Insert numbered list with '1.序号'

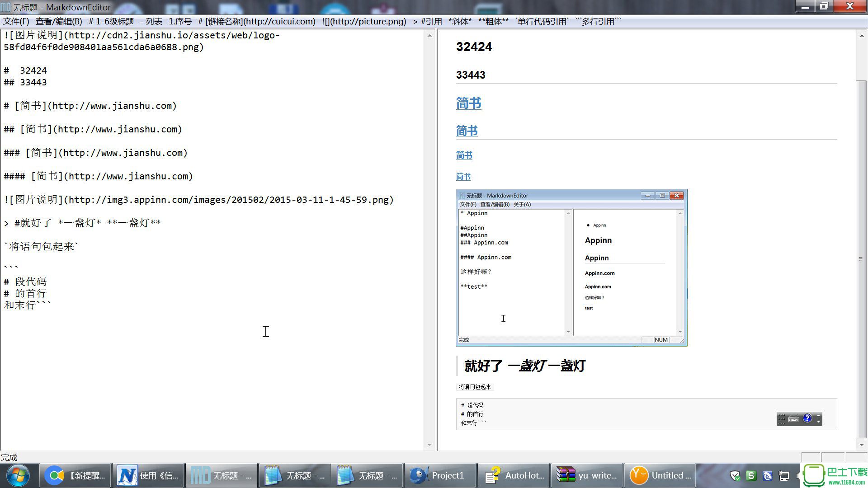180,21
